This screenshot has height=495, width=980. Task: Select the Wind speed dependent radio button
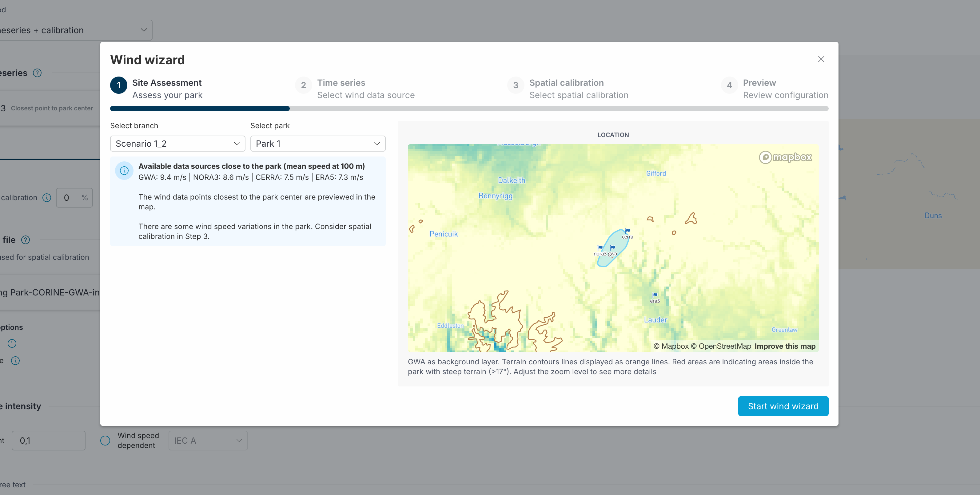click(105, 441)
